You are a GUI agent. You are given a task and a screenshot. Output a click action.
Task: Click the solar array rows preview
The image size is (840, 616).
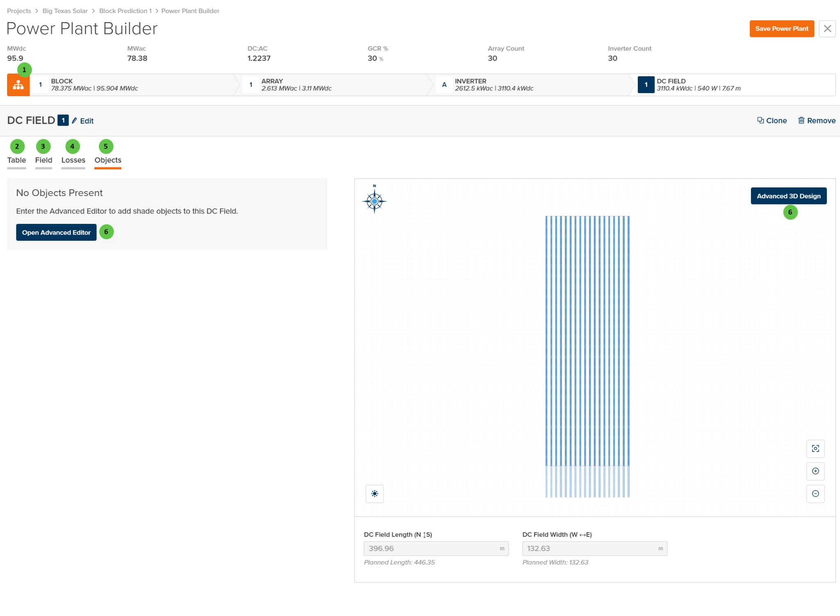pyautogui.click(x=587, y=356)
